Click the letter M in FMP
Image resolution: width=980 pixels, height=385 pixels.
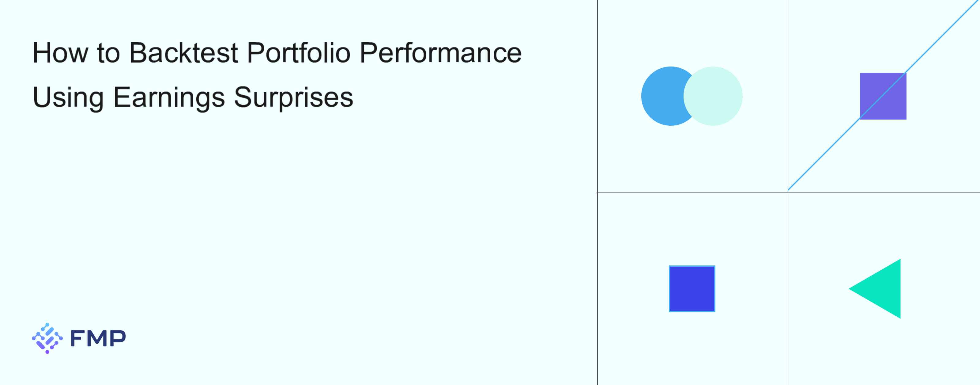point(98,338)
